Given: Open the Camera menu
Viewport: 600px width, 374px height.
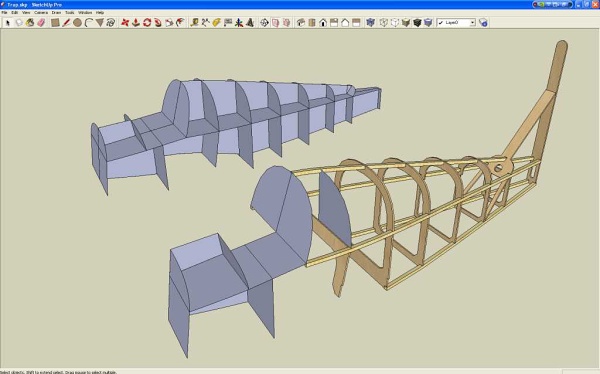Looking at the screenshot, I should pos(41,13).
